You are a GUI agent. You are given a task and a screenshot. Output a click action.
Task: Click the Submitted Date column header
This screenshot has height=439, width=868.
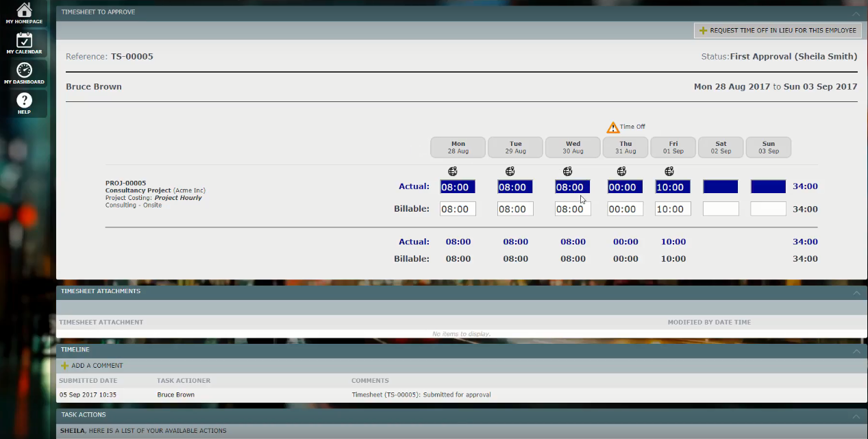[x=88, y=381]
